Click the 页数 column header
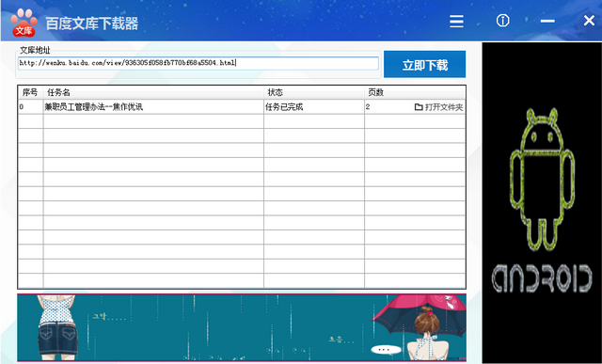The width and height of the screenshot is (602, 364). 415,92
